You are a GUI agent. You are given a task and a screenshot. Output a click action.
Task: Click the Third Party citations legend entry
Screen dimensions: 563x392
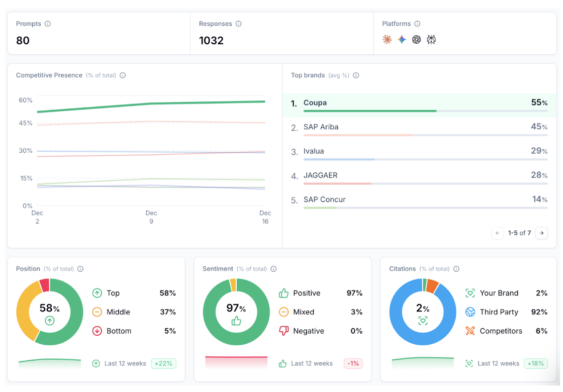(x=498, y=312)
